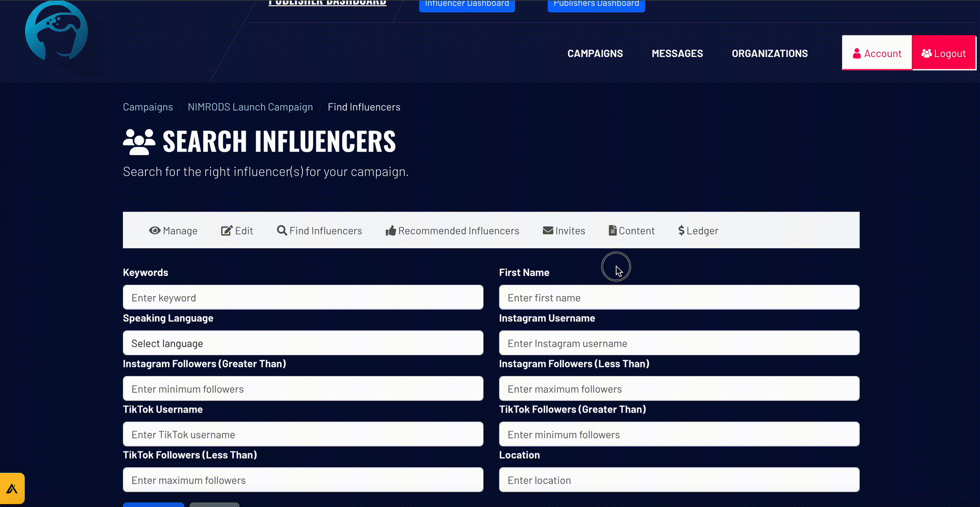
Task: Open Ledger using the dollar sign icon
Action: coord(681,231)
